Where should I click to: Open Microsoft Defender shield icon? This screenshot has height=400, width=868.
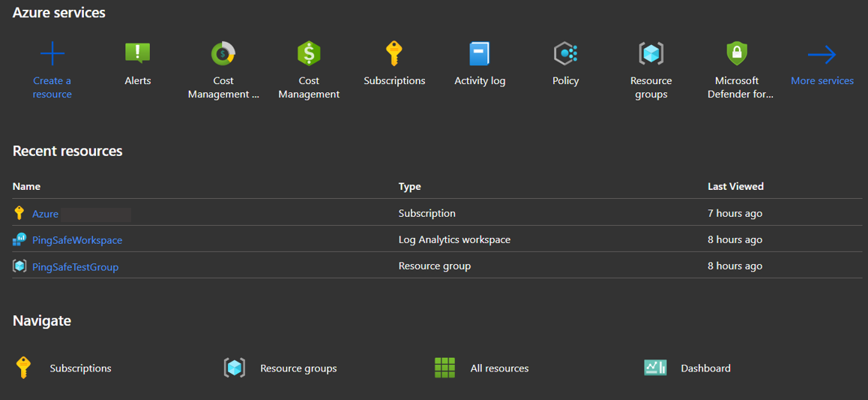(737, 54)
